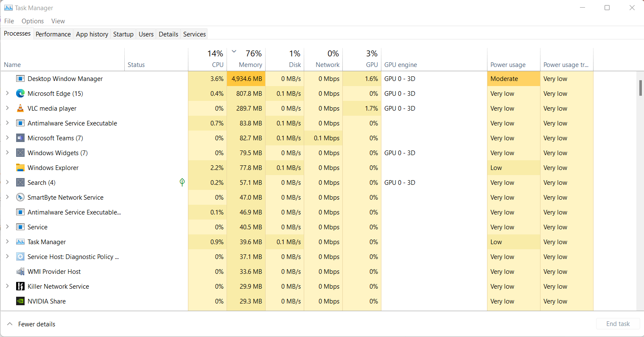Open the File menu
The image size is (644, 337).
[9, 21]
